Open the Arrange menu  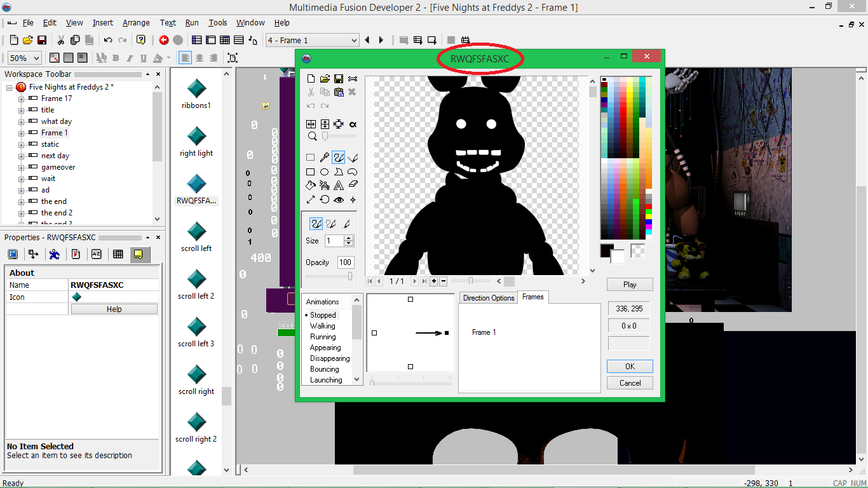click(136, 22)
